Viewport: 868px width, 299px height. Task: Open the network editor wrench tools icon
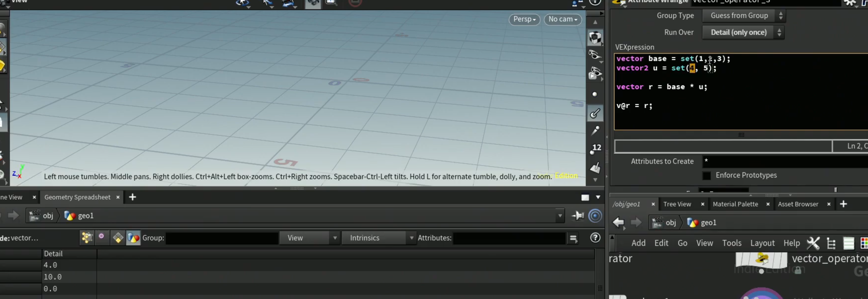tap(813, 243)
